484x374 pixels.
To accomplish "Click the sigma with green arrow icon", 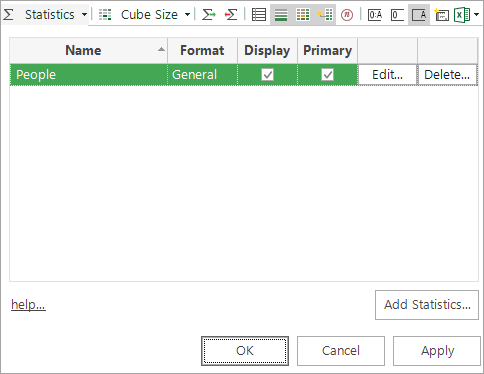I will (x=209, y=15).
